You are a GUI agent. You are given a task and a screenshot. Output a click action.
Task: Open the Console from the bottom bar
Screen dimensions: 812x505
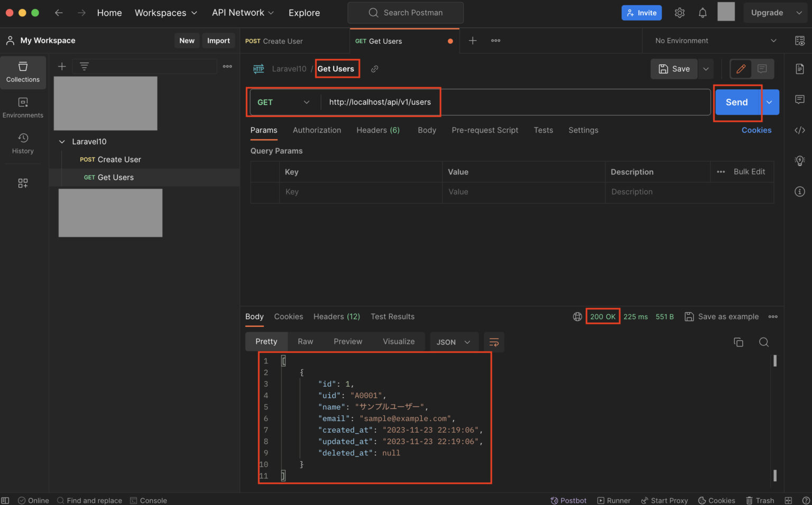[x=149, y=500]
